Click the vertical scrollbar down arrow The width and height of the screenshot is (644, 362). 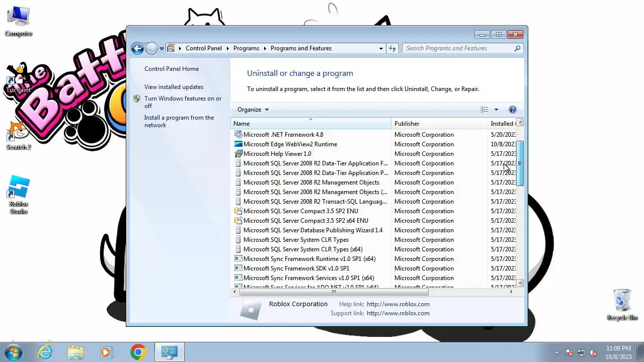pyautogui.click(x=520, y=284)
